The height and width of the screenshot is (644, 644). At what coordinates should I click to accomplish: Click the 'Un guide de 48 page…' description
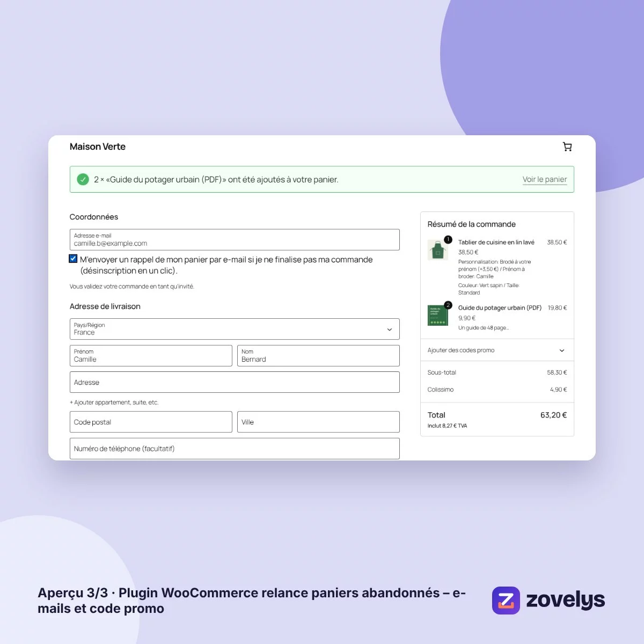(x=484, y=328)
